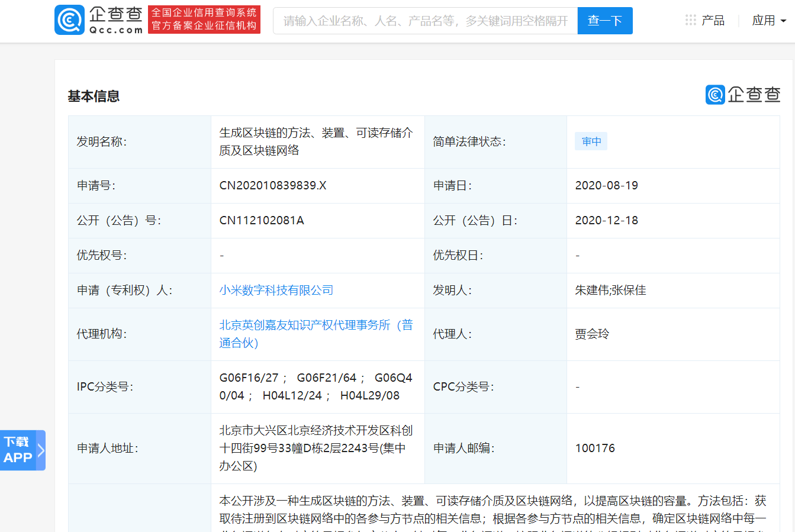Click the arrow on 下载APP side banner
Screen dimensions: 795x532
coord(41,450)
